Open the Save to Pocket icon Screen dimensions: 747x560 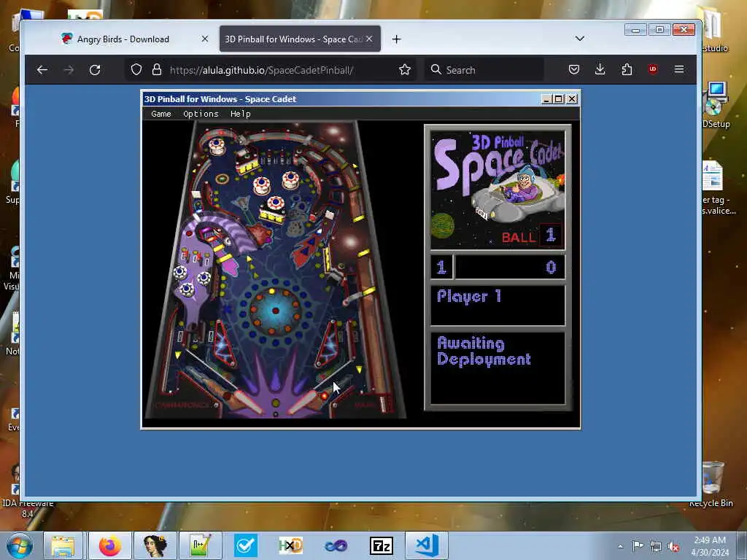574,70
